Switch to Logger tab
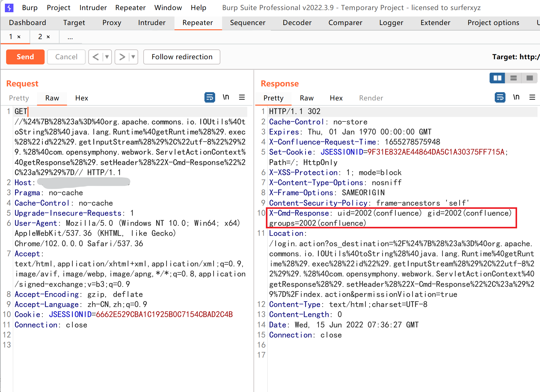This screenshot has height=392, width=540. click(391, 23)
